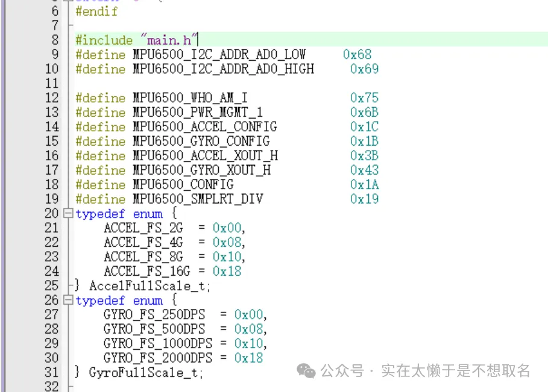Click the MPU6500_WHO_AM_I macro name
The image size is (548, 392).
pyautogui.click(x=190, y=98)
